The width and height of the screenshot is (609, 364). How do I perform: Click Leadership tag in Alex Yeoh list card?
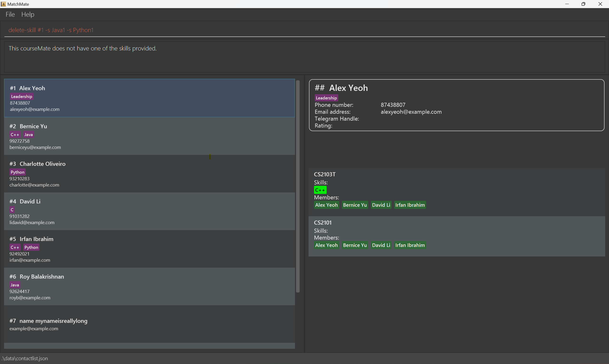click(x=22, y=96)
